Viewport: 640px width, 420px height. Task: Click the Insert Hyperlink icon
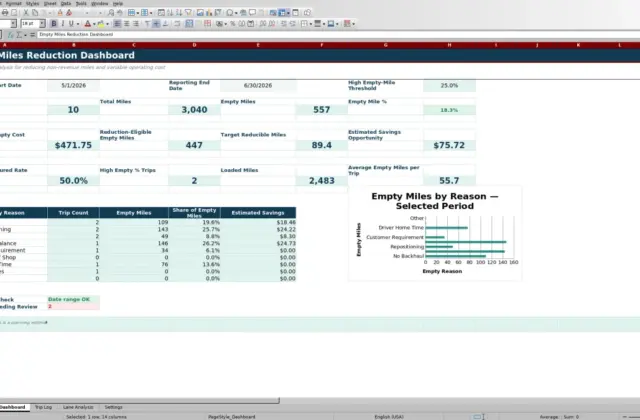[x=243, y=13]
